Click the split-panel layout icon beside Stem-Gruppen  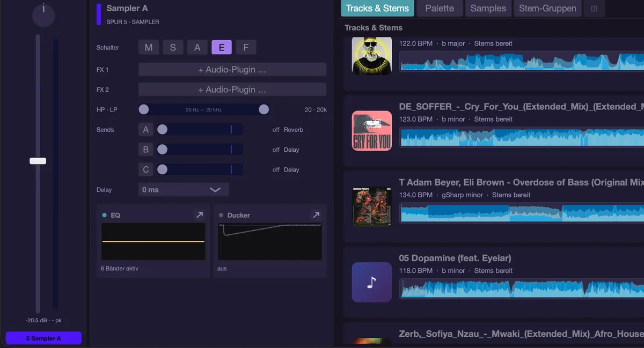pyautogui.click(x=594, y=9)
